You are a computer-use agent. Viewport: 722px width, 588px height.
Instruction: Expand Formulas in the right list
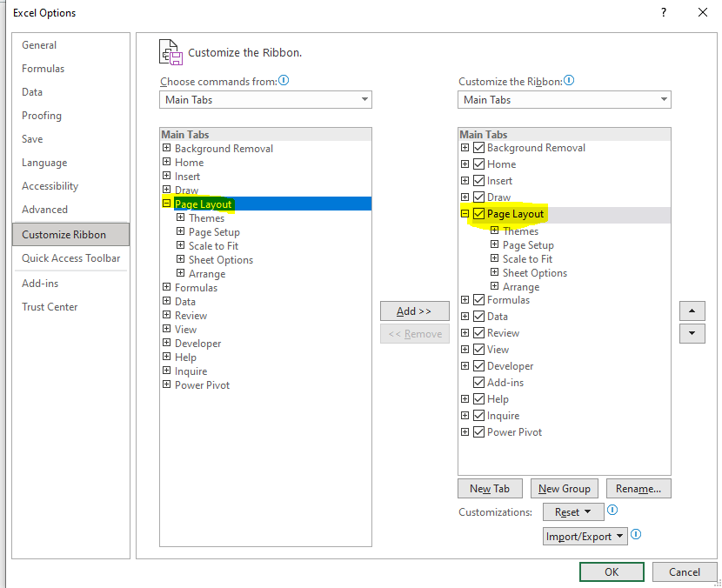click(x=465, y=300)
